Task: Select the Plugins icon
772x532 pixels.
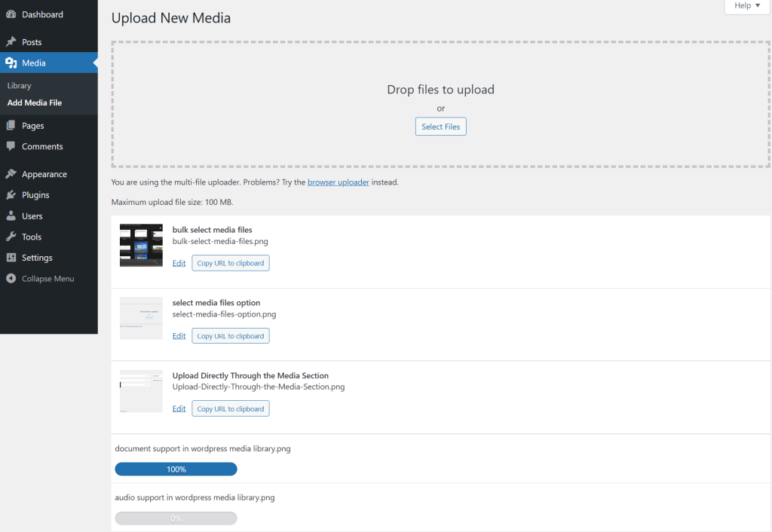Action: tap(36, 194)
